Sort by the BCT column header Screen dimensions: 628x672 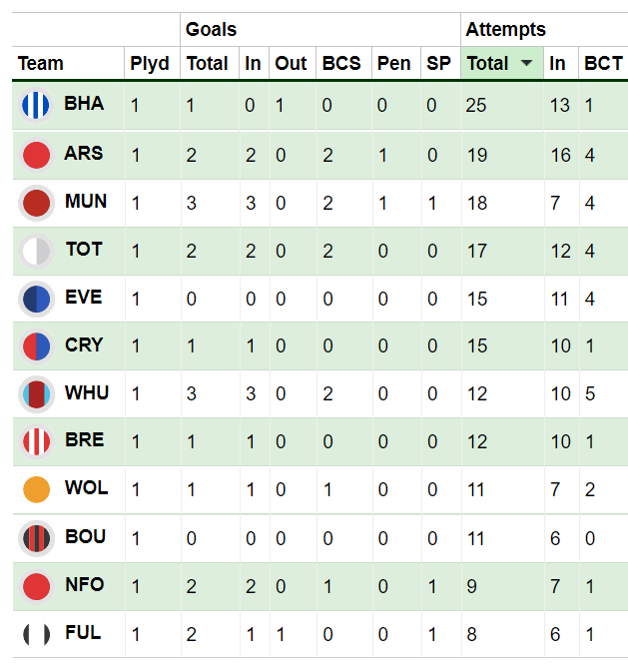tap(603, 64)
